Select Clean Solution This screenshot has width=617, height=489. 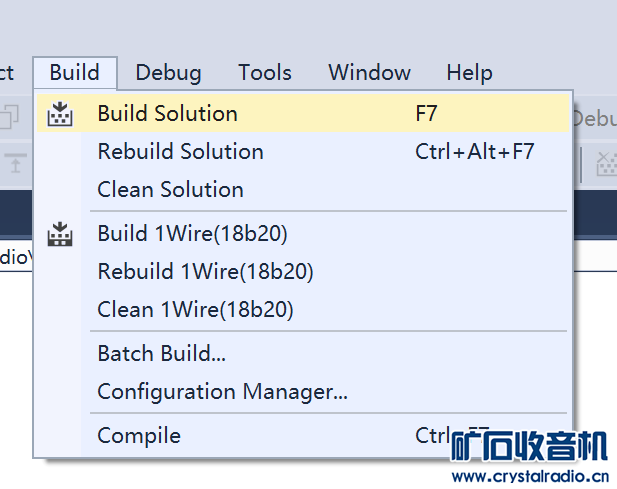point(171,190)
